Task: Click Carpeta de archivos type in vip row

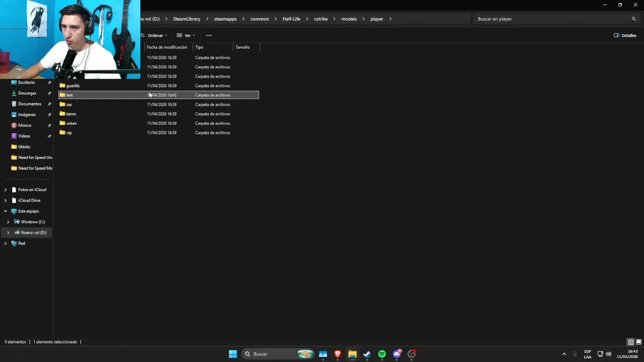Action: click(212, 133)
